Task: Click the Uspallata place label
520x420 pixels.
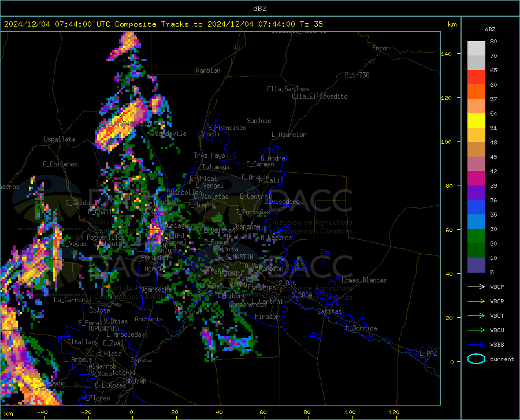Action: tap(60, 140)
